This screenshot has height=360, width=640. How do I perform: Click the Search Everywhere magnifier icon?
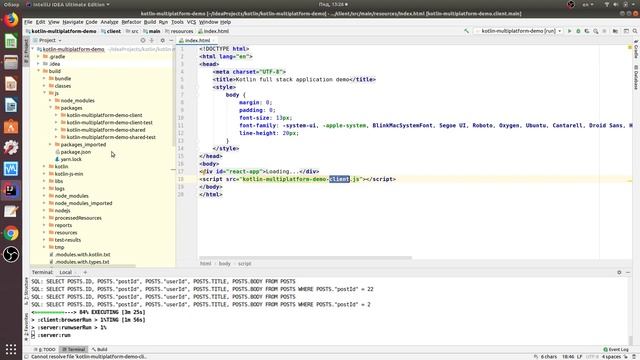635,31
